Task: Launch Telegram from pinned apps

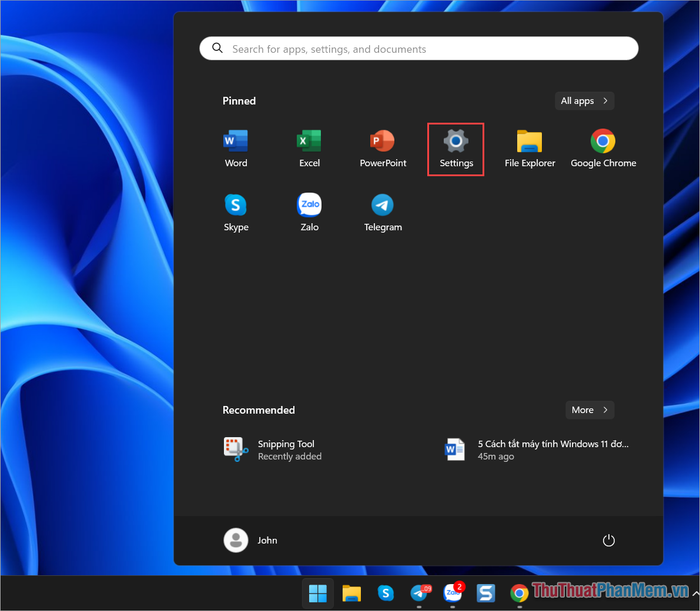Action: click(383, 213)
